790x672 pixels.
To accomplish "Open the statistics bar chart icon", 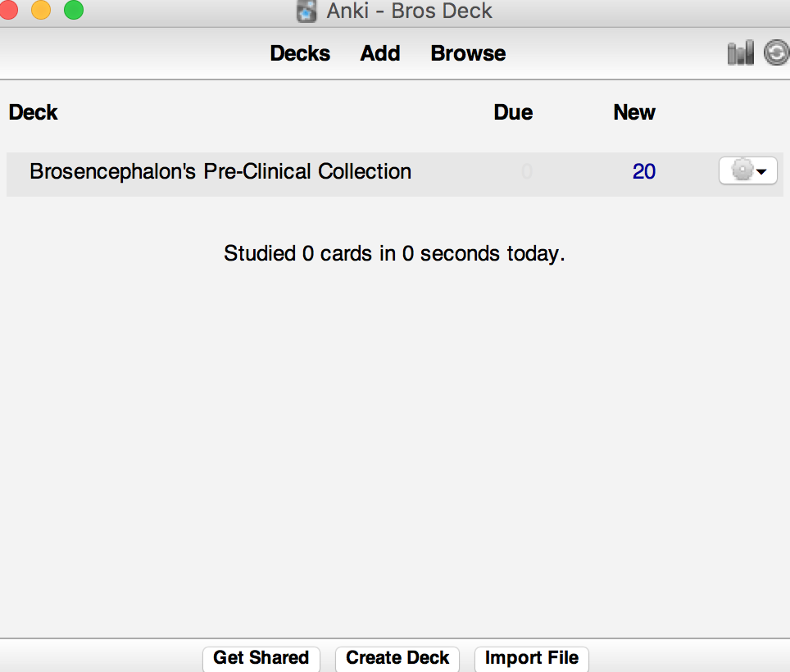I will click(741, 53).
